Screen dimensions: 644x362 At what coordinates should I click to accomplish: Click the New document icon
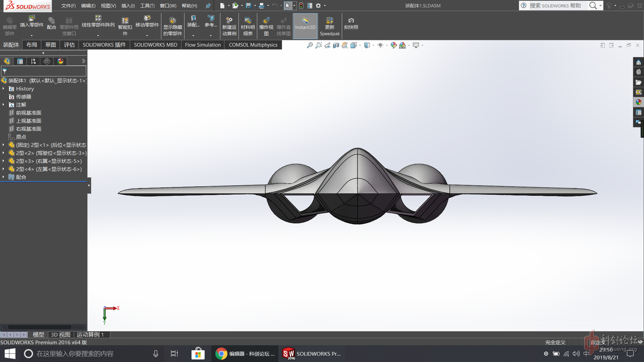222,6
